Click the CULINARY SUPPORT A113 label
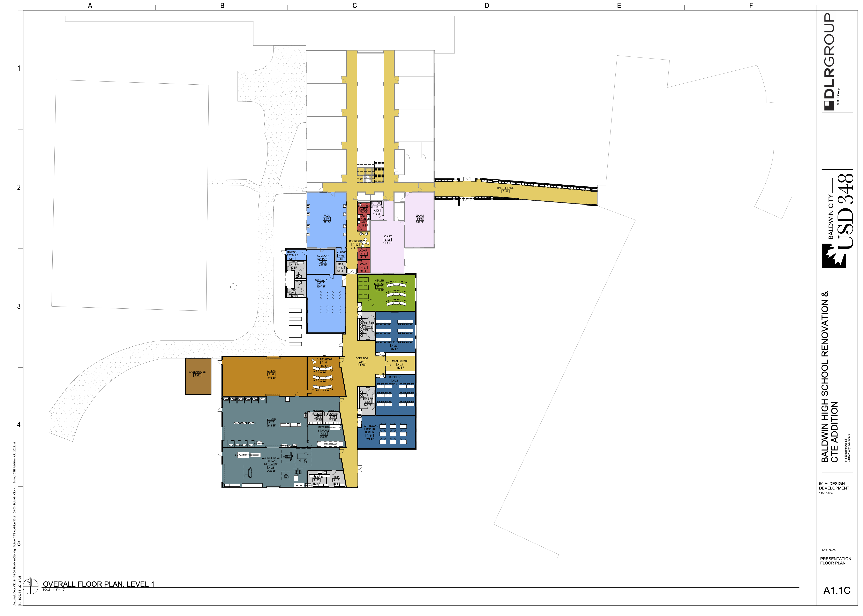The height and width of the screenshot is (616, 863). click(323, 261)
